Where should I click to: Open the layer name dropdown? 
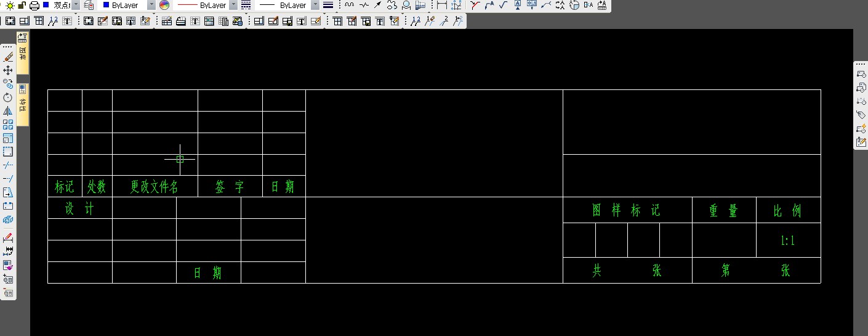[x=76, y=5]
